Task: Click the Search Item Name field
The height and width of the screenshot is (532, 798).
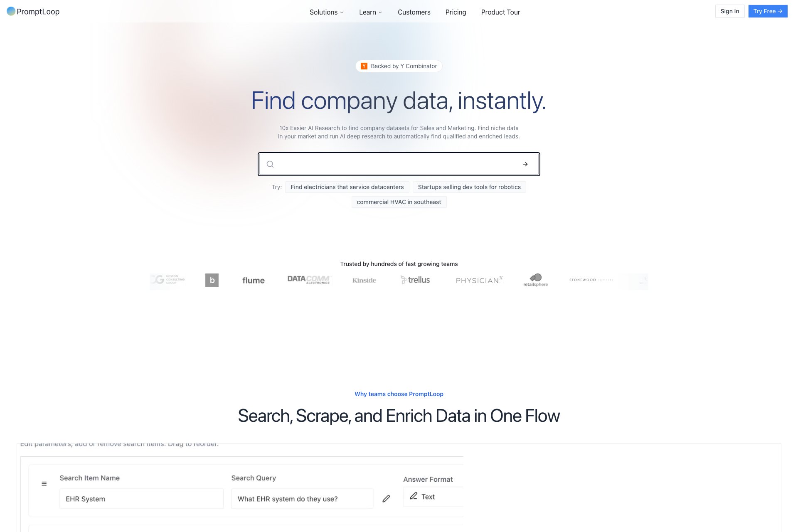Action: 141,499
